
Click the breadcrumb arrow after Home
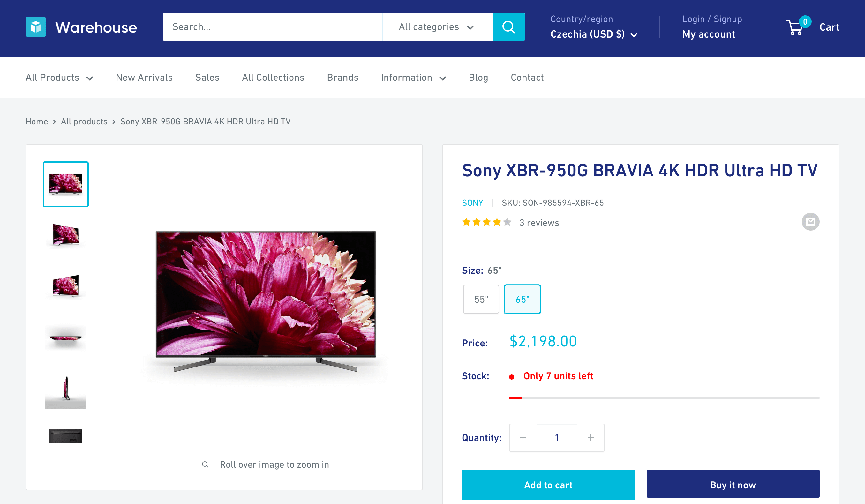[x=54, y=122]
